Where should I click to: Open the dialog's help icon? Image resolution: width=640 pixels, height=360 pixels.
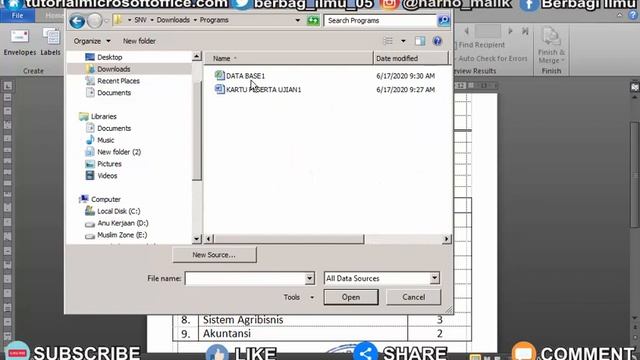[437, 41]
